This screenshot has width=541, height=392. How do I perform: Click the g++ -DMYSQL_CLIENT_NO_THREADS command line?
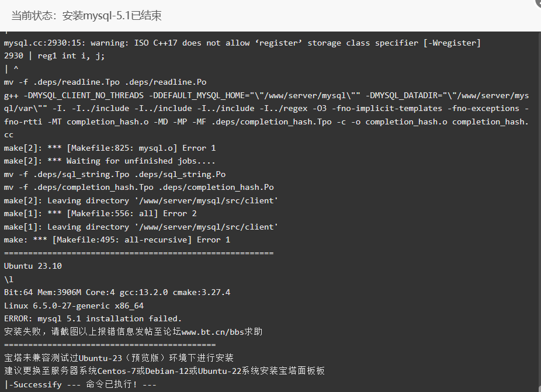click(266, 115)
